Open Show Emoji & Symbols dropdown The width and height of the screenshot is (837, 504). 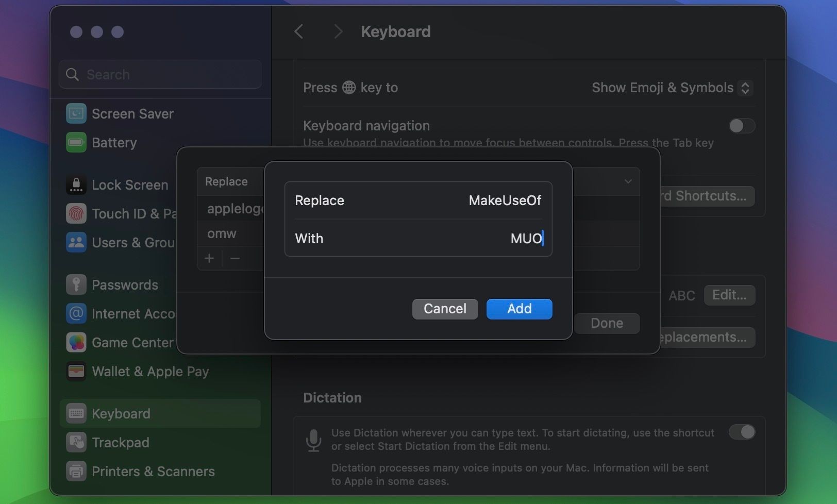672,88
